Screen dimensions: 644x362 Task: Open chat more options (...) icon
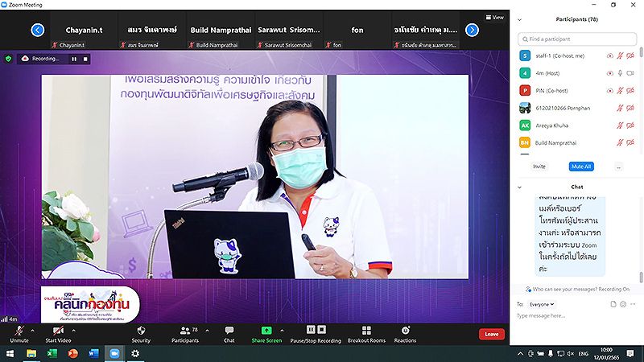coord(633,304)
